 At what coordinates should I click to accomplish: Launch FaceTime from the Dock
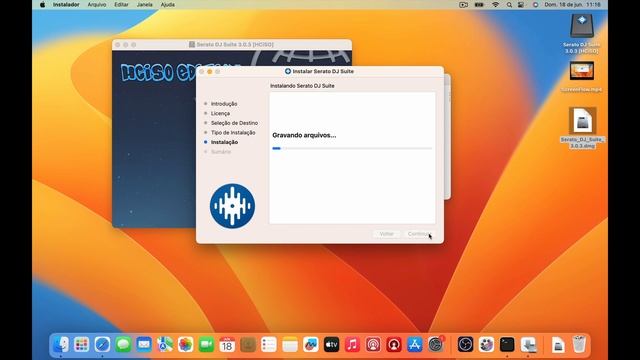tap(207, 344)
